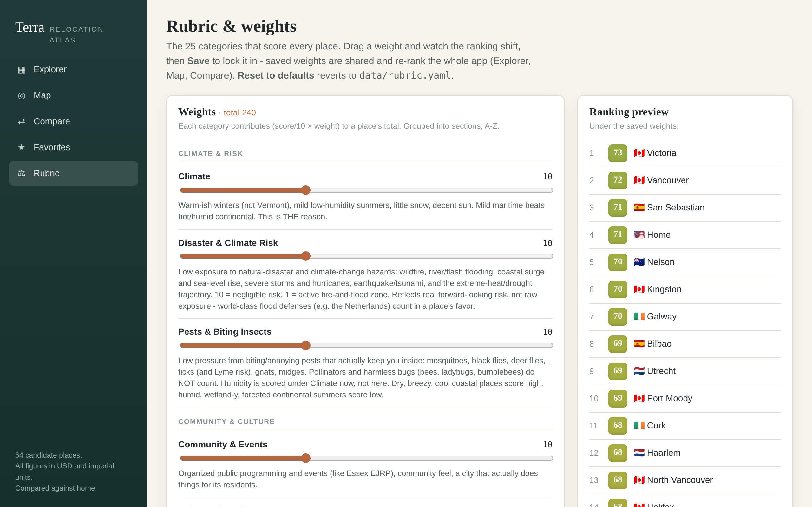Screen dimensions: 812x507
Task: Select San Sebastian in ranking preview
Action: [x=685, y=208]
